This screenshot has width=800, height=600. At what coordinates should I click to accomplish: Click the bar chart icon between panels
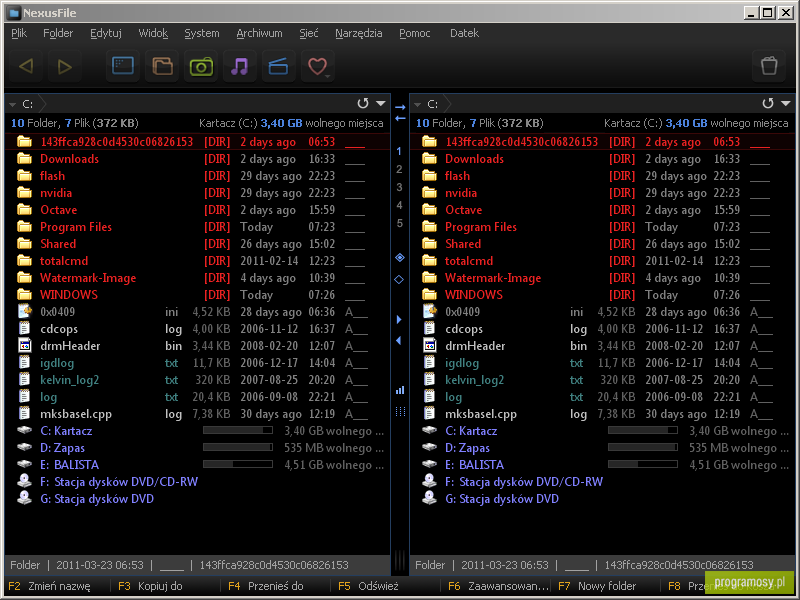pyautogui.click(x=400, y=390)
